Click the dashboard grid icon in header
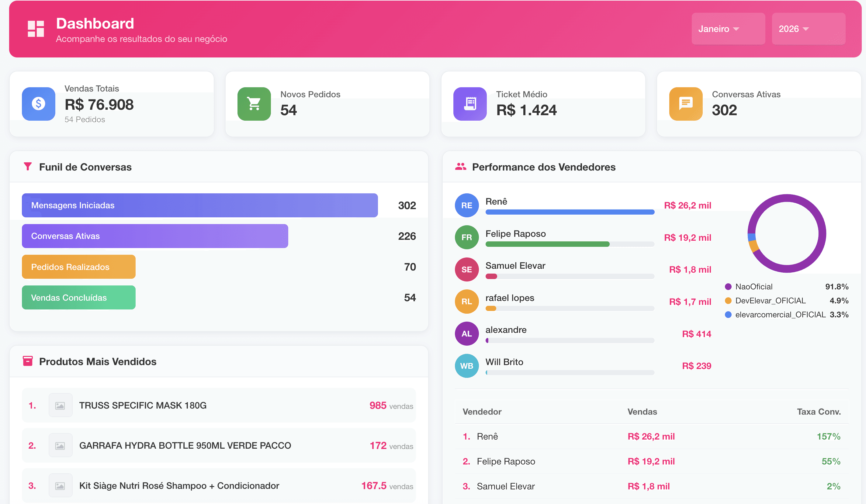This screenshot has width=866, height=504. click(x=36, y=29)
